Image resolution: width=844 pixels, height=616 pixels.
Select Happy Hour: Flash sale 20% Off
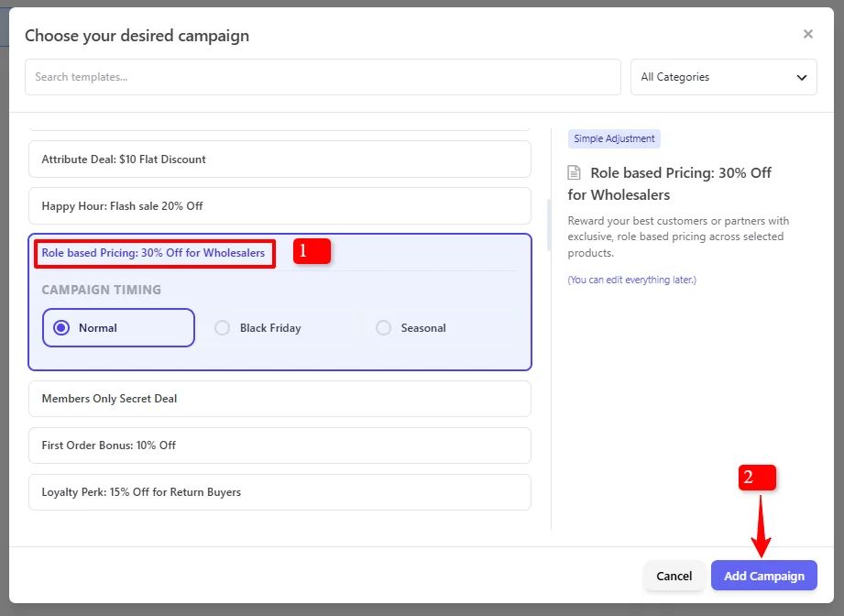point(280,205)
